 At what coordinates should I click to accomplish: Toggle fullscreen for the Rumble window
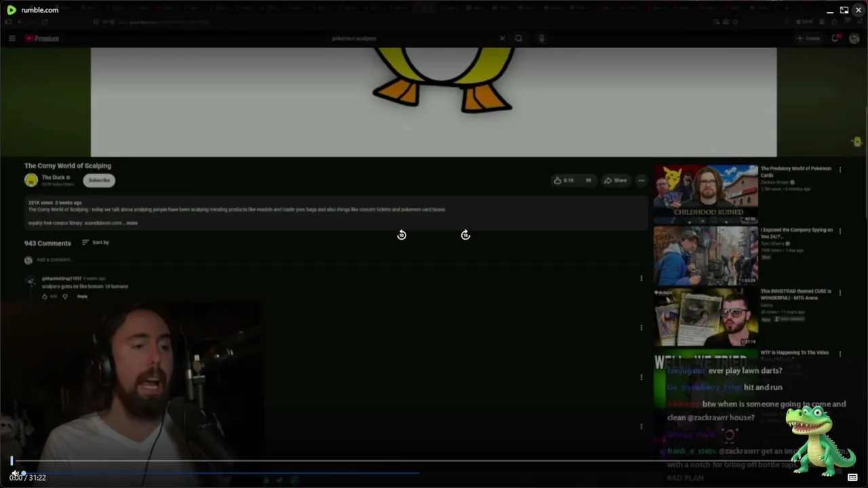click(844, 10)
